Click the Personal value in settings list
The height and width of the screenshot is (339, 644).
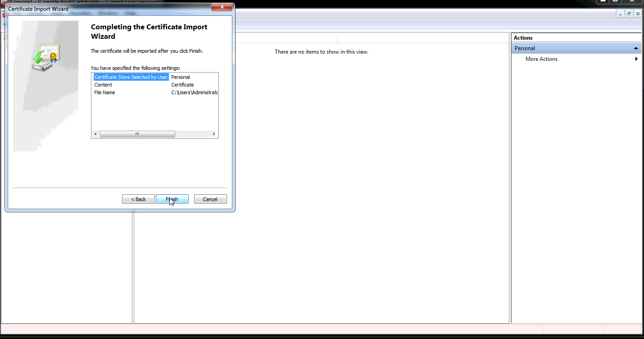tap(181, 77)
